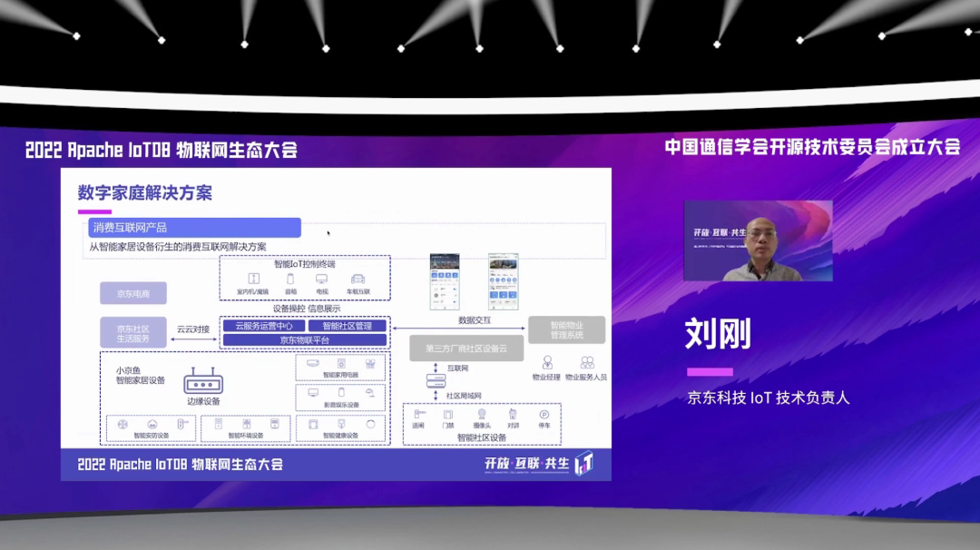Click the round fan-like icon above 智能安防设备
The height and width of the screenshot is (550, 980).
pos(122,424)
